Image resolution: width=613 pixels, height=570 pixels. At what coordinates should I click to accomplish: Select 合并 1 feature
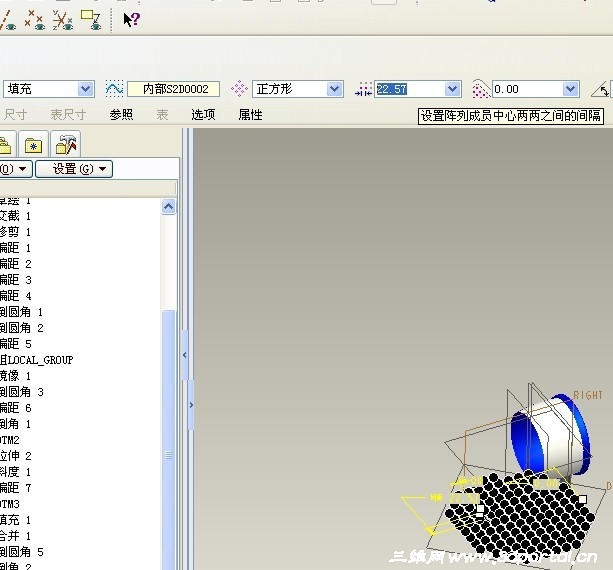(x=16, y=536)
